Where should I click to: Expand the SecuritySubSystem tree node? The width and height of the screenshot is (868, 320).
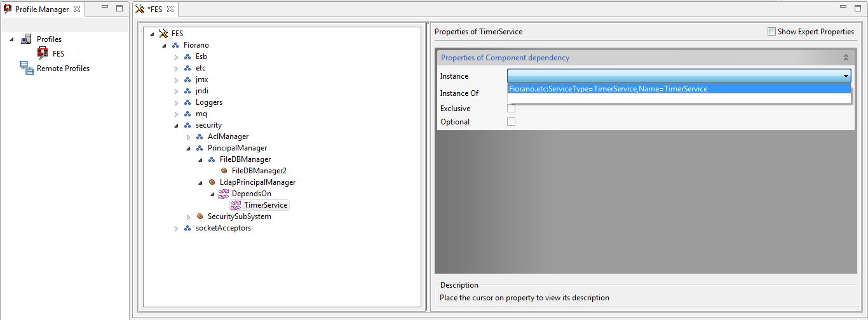click(x=188, y=217)
